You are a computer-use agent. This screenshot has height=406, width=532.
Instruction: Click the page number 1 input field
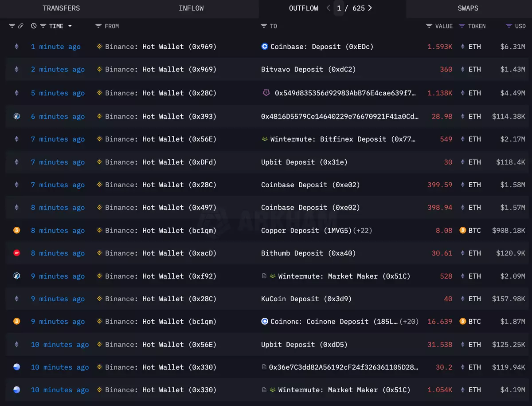(x=339, y=8)
